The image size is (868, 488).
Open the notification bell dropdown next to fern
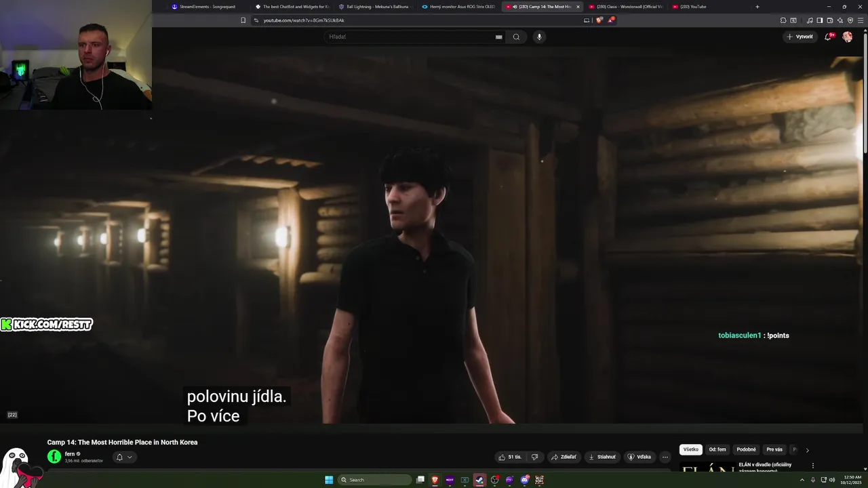point(123,457)
